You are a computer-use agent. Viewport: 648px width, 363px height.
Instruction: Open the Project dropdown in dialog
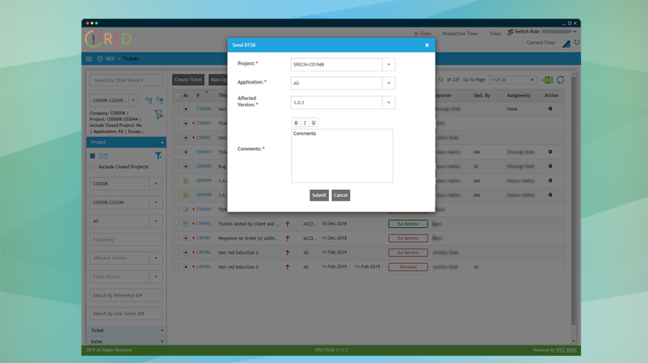click(388, 64)
